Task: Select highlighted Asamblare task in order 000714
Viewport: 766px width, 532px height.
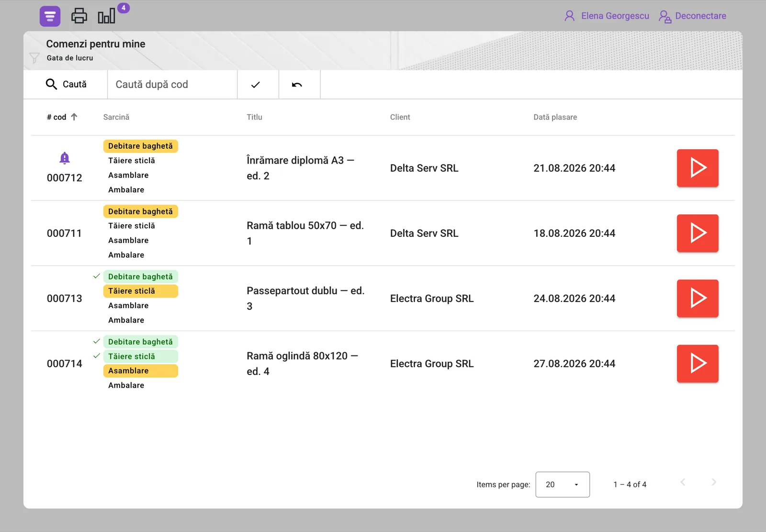Action: tap(141, 371)
